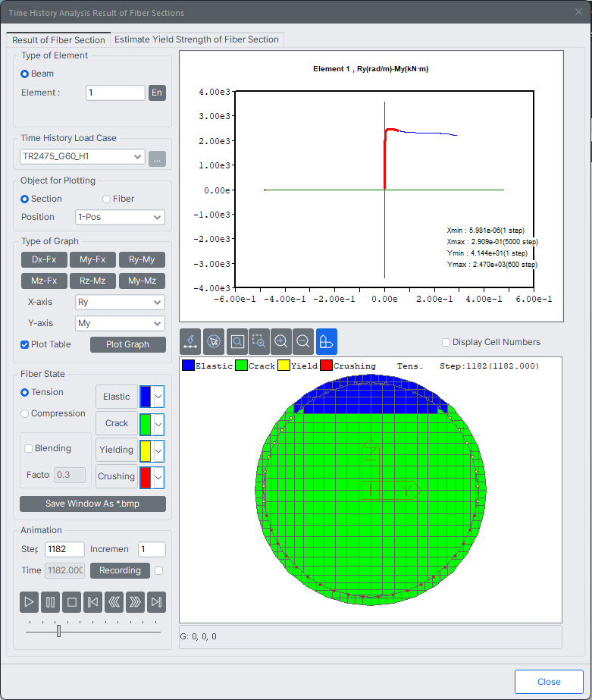Click the Yielding label button
The width and height of the screenshot is (592, 700).
[117, 450]
